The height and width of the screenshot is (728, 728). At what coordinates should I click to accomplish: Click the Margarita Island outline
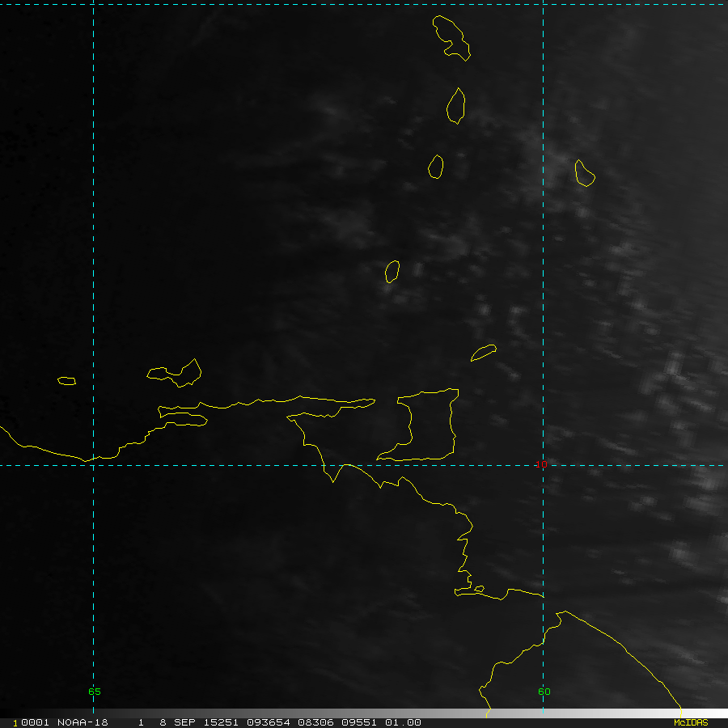(176, 373)
